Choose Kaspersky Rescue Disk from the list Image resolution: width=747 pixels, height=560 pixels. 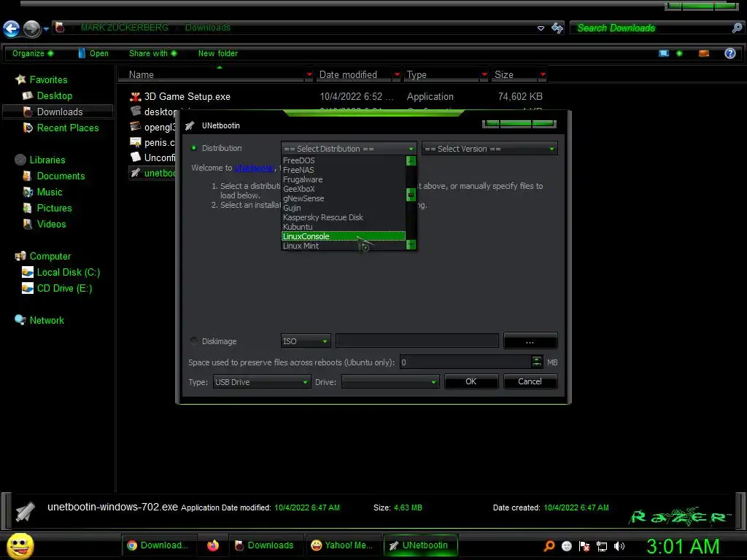pyautogui.click(x=343, y=217)
